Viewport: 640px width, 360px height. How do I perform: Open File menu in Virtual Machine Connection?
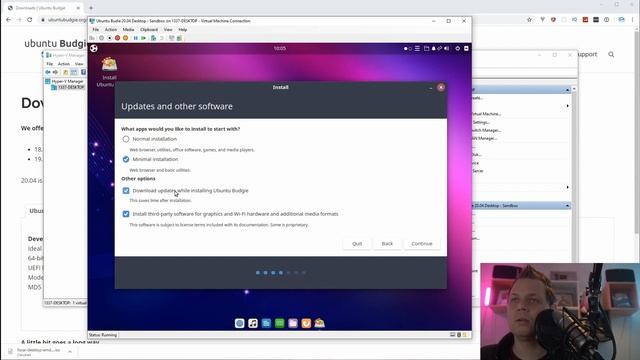(96, 30)
